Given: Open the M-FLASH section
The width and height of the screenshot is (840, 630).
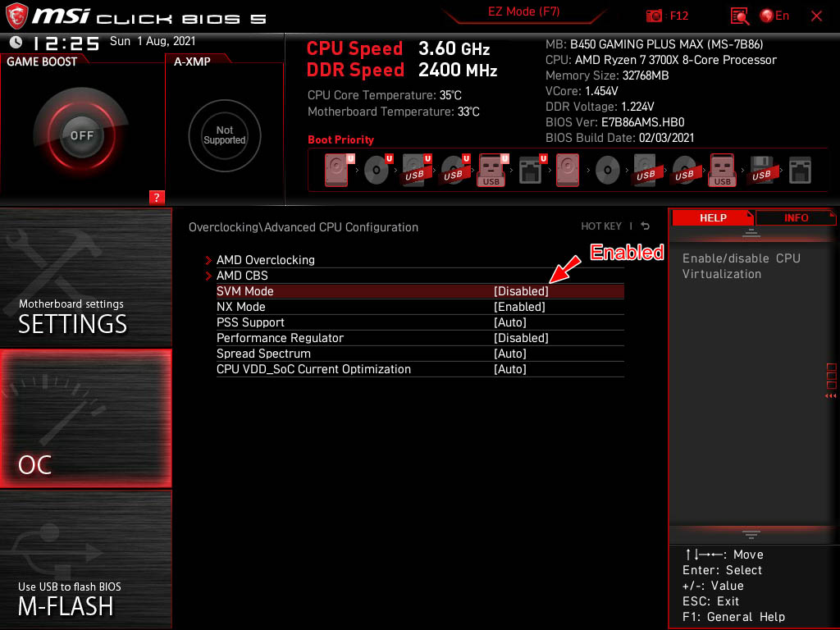Looking at the screenshot, I should (85, 559).
